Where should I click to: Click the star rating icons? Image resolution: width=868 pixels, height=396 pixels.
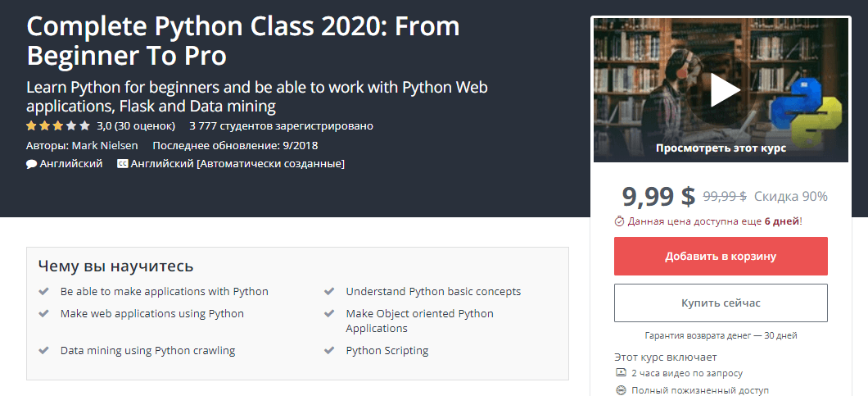(x=57, y=126)
